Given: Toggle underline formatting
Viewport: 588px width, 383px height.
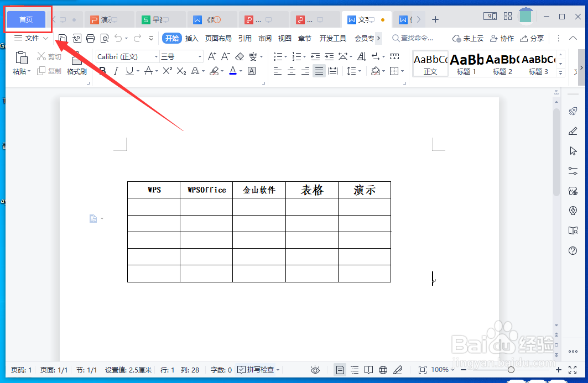Looking at the screenshot, I should point(130,71).
